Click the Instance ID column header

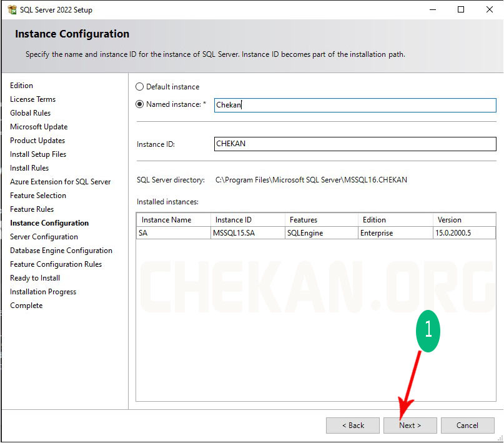coord(248,220)
